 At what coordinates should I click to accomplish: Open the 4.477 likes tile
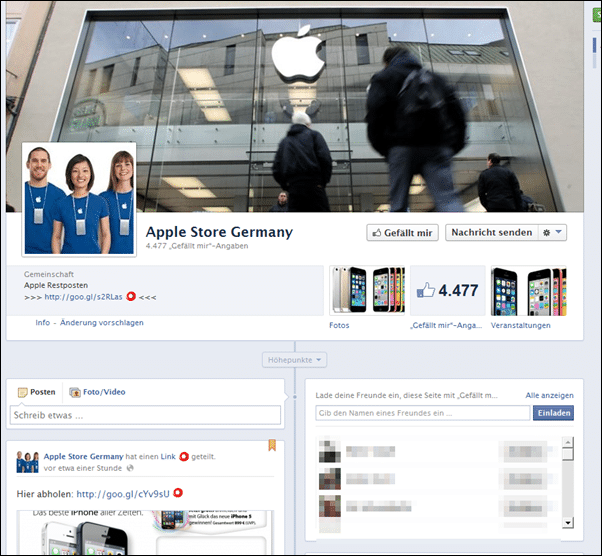[448, 290]
